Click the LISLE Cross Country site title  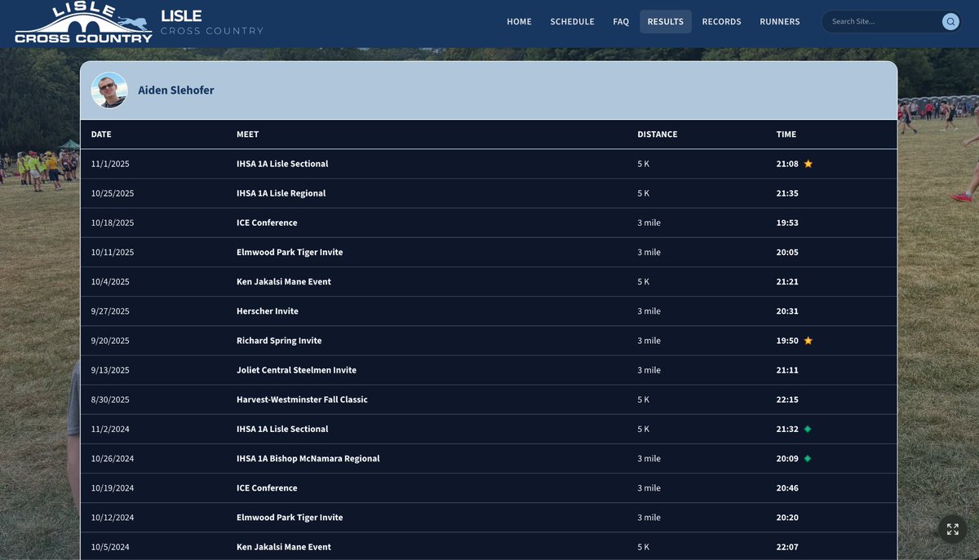point(212,23)
